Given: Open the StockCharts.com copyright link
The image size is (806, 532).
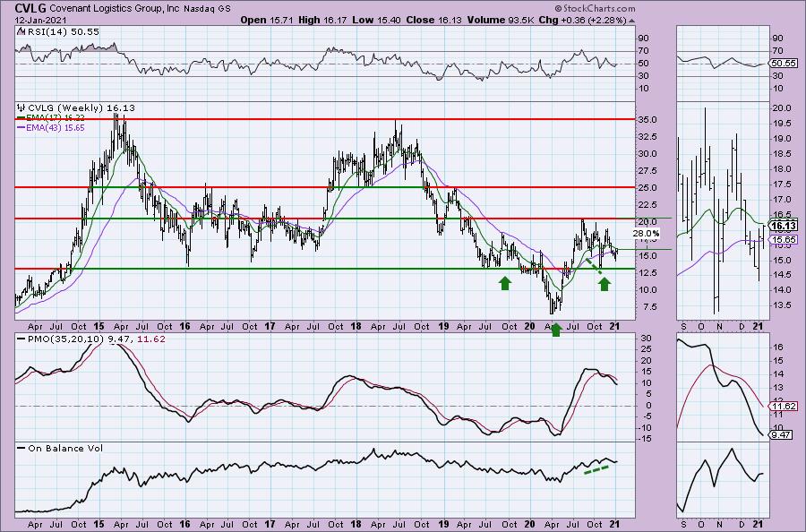Looking at the screenshot, I should [595, 8].
